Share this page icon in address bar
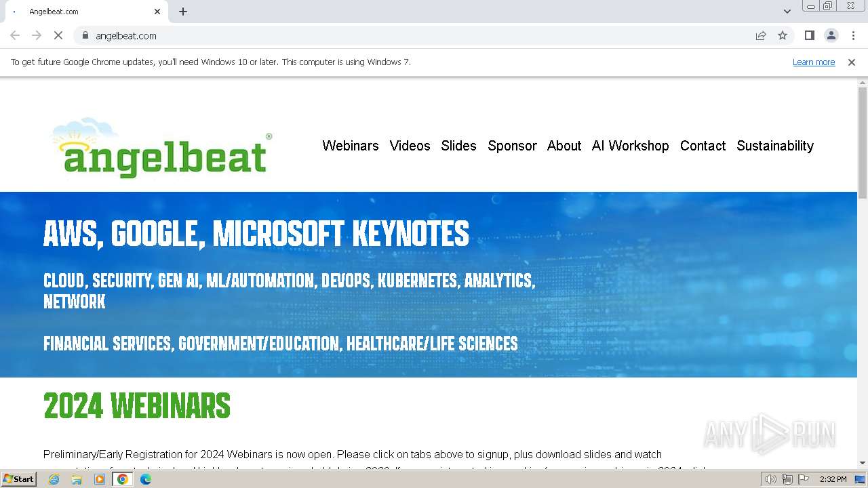 pos(761,35)
